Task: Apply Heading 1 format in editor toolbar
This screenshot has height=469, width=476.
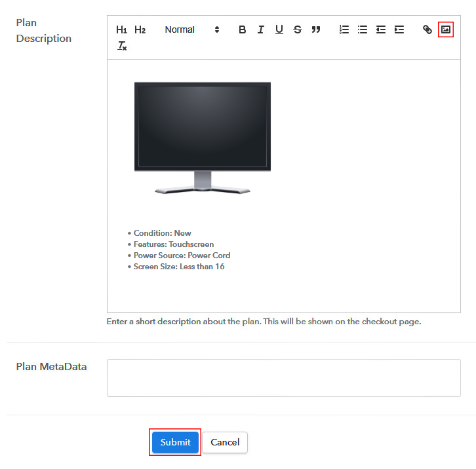Action: [x=121, y=29]
